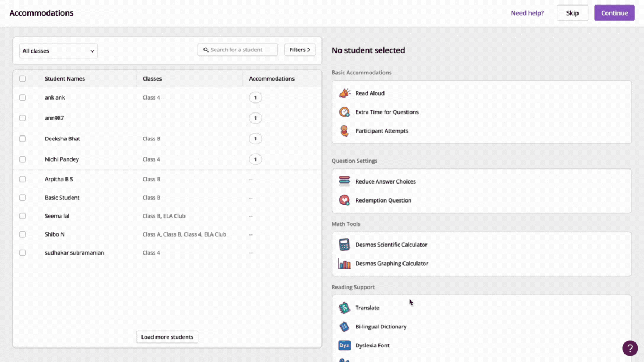The height and width of the screenshot is (362, 644).
Task: Click the Classes column header
Action: (152, 78)
